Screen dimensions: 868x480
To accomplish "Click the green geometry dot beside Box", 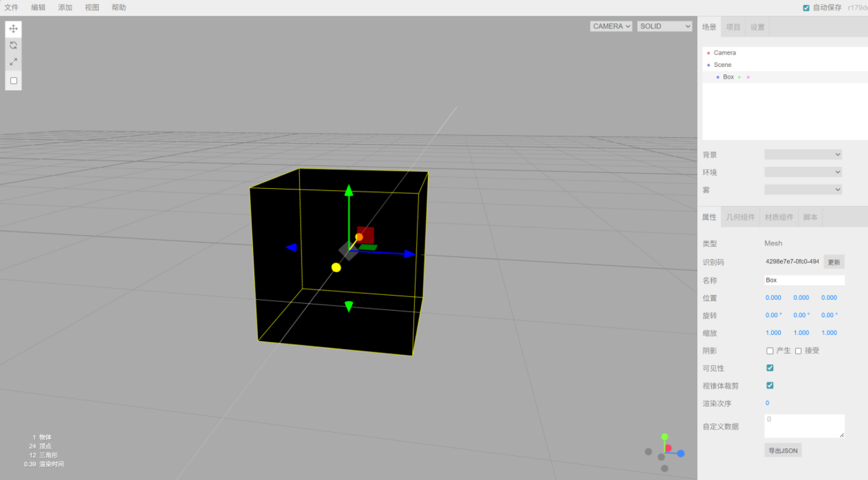I will 739,77.
